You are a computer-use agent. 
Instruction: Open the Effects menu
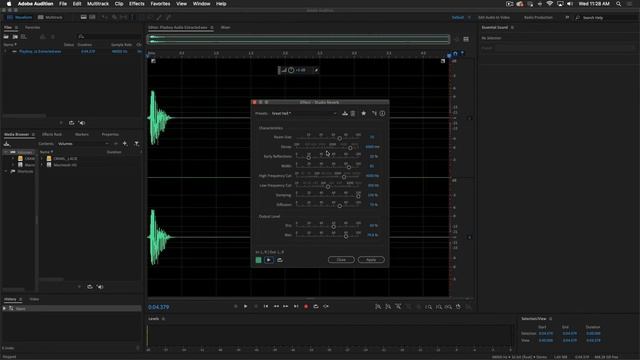pos(137,4)
